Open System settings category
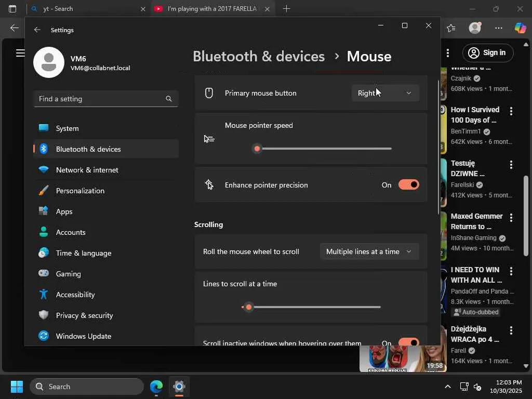The width and height of the screenshot is (532, 399). [106, 128]
